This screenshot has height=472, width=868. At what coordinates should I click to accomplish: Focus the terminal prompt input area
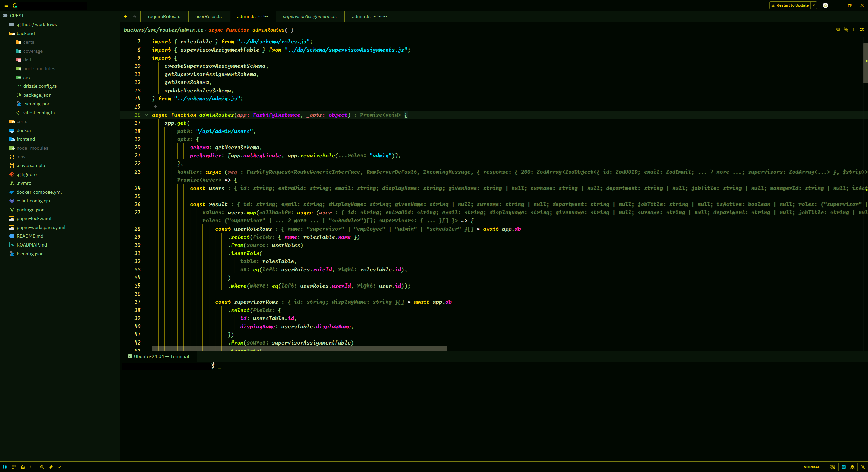pos(219,365)
